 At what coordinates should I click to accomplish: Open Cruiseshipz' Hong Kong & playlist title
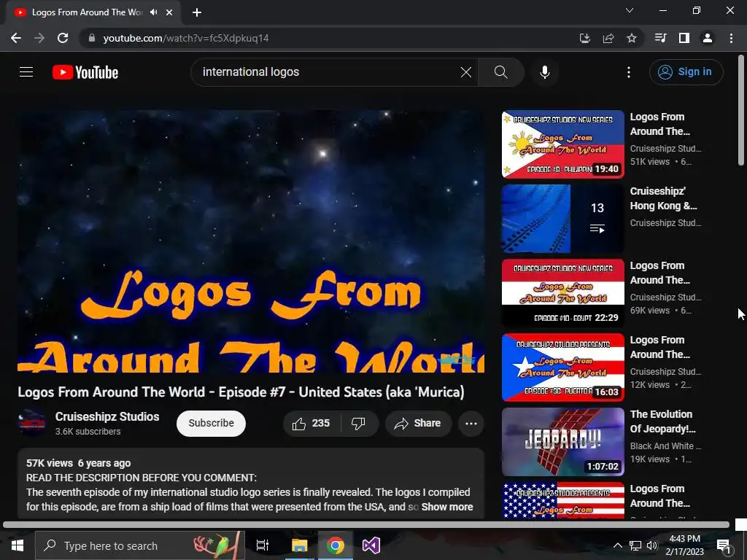663,198
